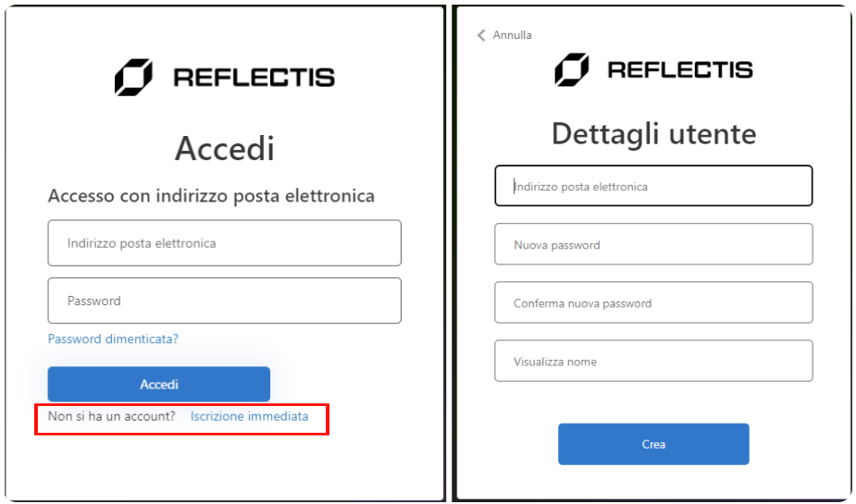
Task: Click the Non si ha un account? text
Action: 112,416
